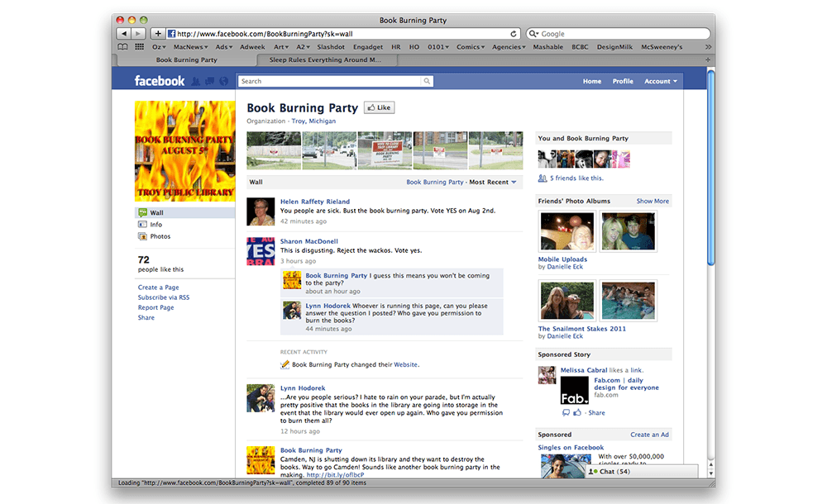Go to Facebook Home
Screen dimensions: 827x504
tap(592, 81)
